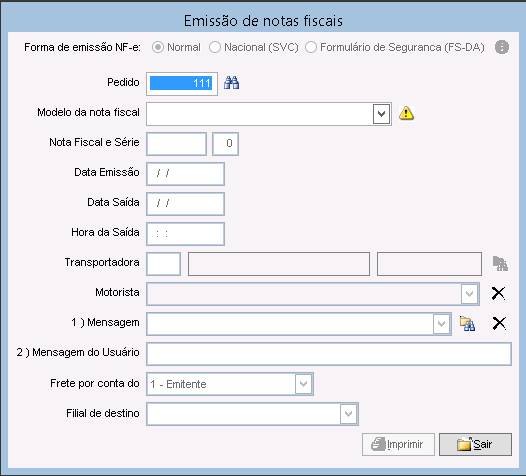
Task: Clear 1) Mensagem with the X icon
Action: (x=499, y=323)
